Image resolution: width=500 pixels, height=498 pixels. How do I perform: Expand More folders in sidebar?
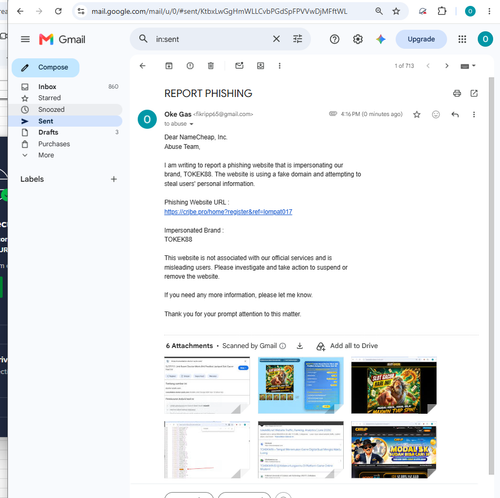[65, 155]
